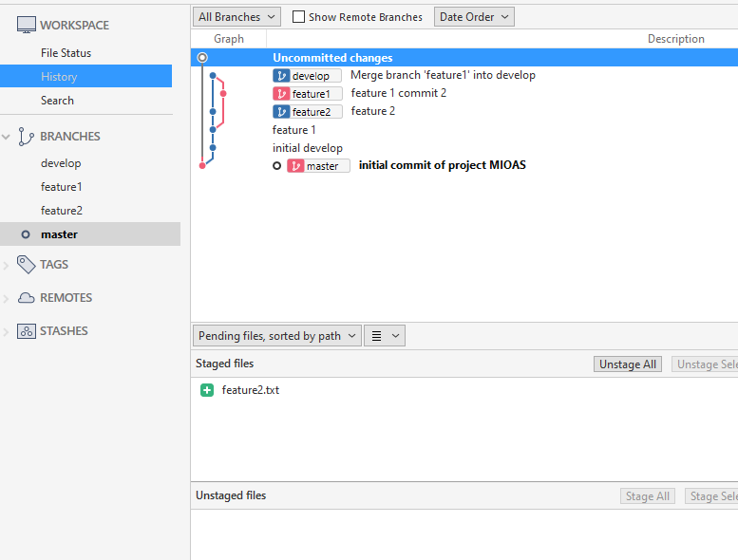738x560 pixels.
Task: Select the 'feature 1' commit row
Action: pyautogui.click(x=464, y=130)
